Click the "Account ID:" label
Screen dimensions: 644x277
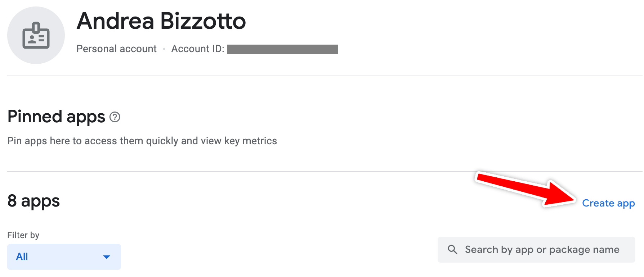pyautogui.click(x=198, y=49)
